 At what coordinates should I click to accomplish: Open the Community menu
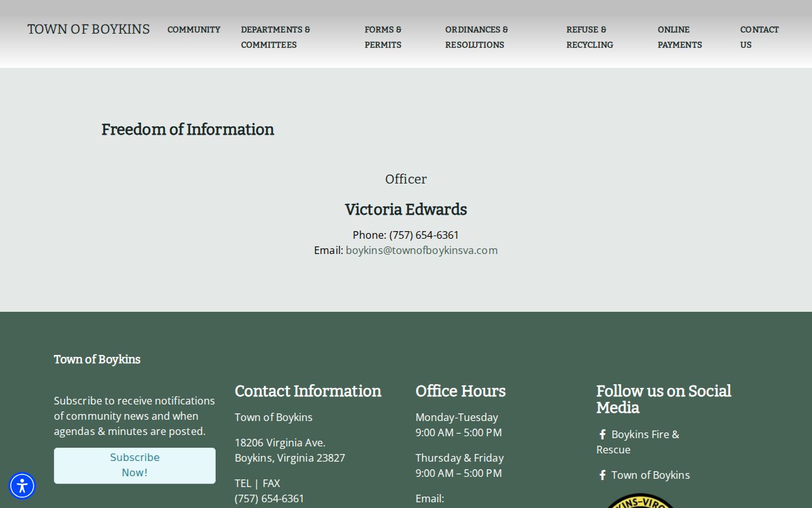(194, 29)
